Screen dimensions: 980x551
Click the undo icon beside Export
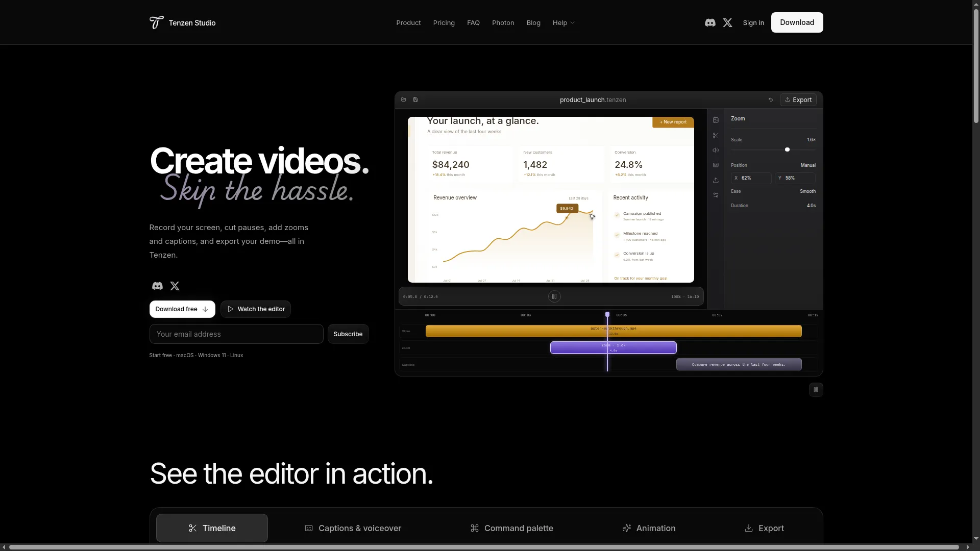tap(771, 100)
